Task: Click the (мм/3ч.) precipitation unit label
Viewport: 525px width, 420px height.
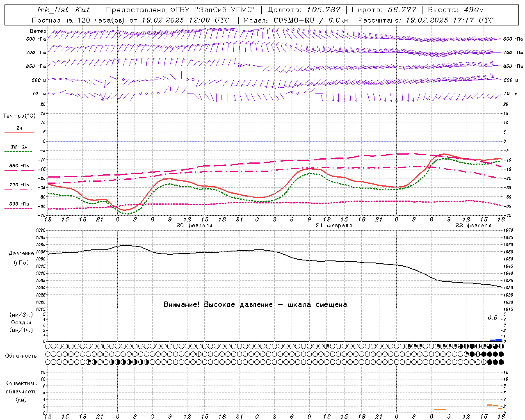Action: point(21,315)
